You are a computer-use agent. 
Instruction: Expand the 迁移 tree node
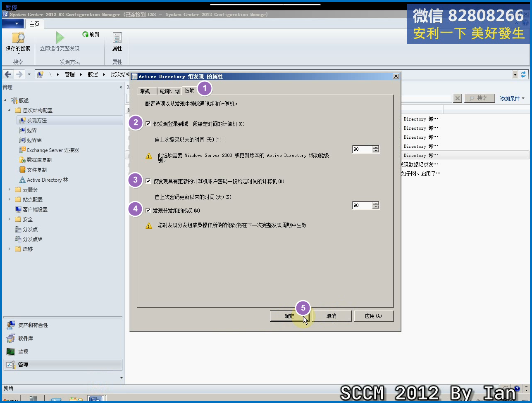(10, 249)
